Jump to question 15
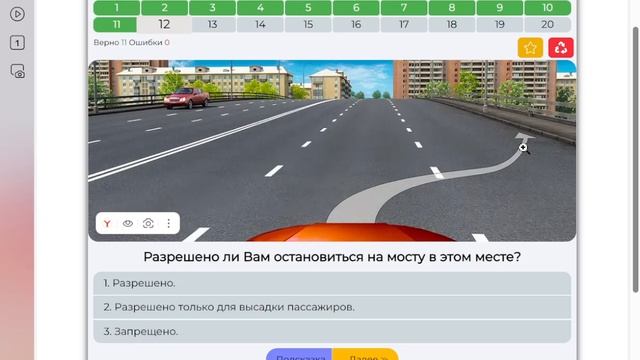The width and height of the screenshot is (640, 360). (x=308, y=24)
